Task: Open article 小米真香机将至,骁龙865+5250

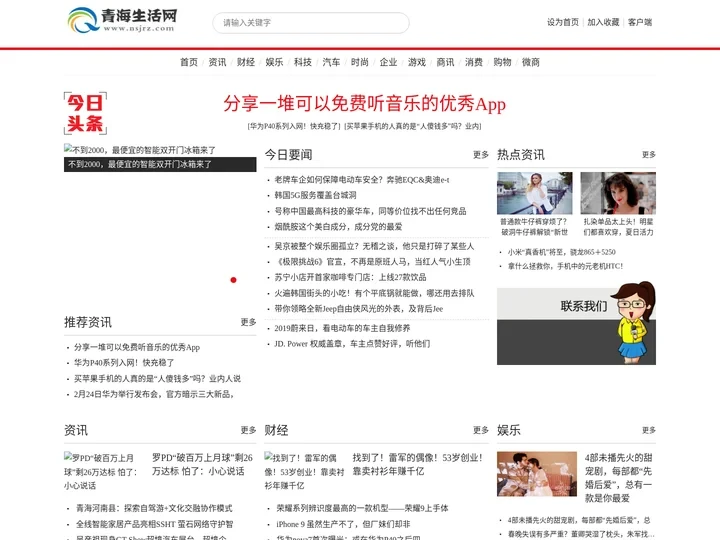Action: click(561, 252)
